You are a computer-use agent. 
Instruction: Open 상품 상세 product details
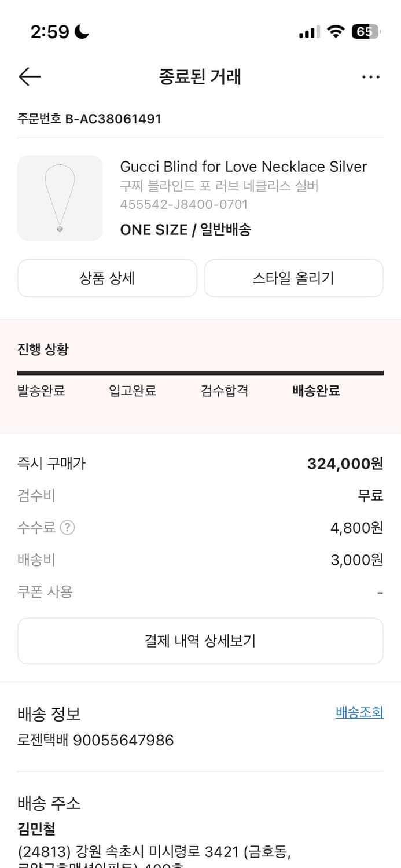(x=107, y=278)
